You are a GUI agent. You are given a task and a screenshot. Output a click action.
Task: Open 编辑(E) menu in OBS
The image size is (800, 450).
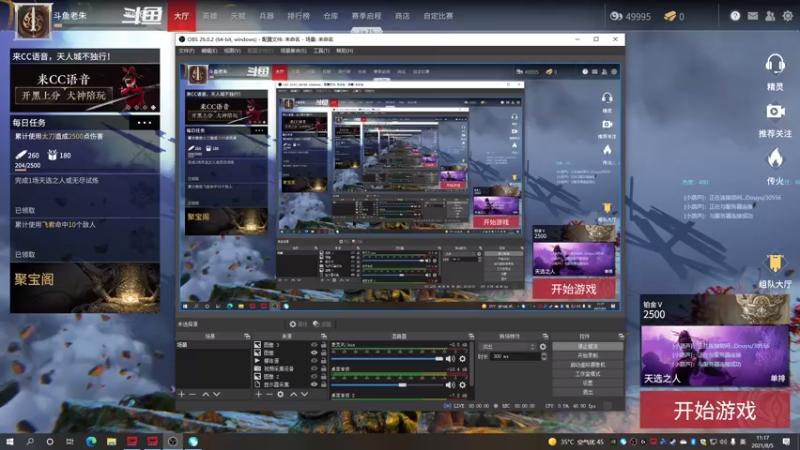209,51
